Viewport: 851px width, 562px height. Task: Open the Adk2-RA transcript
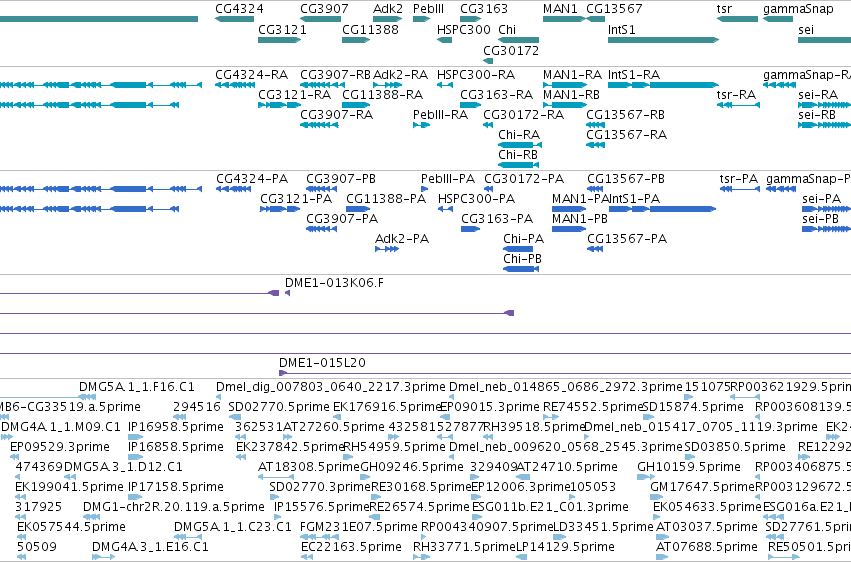click(x=388, y=85)
